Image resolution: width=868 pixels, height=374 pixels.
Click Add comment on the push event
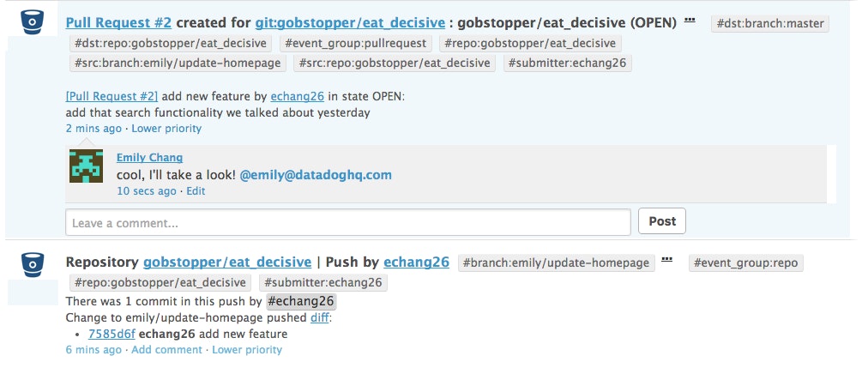166,350
